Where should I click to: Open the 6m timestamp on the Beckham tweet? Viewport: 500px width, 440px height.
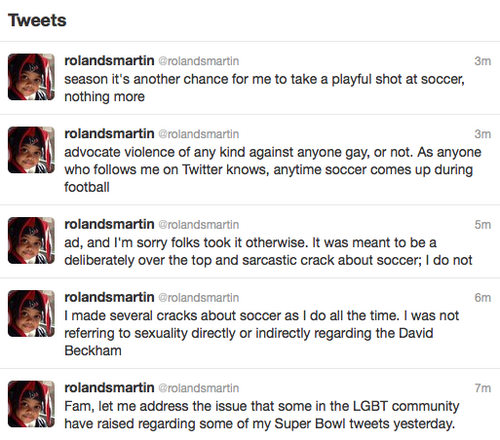coord(483,297)
